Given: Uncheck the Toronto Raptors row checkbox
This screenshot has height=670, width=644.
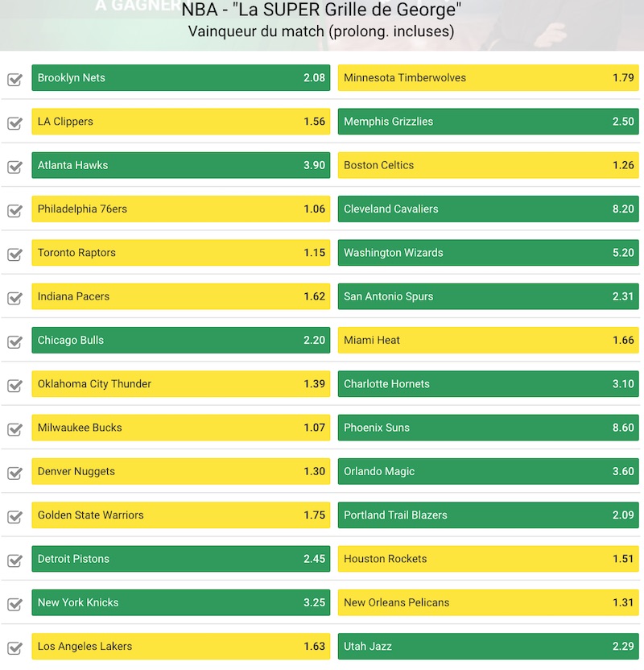Looking at the screenshot, I should pyautogui.click(x=14, y=254).
